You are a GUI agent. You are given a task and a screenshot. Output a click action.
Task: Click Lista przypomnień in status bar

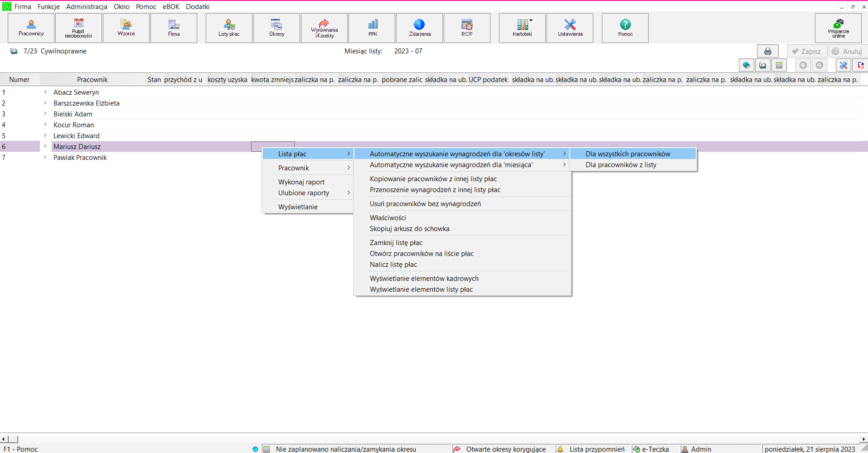coord(593,449)
